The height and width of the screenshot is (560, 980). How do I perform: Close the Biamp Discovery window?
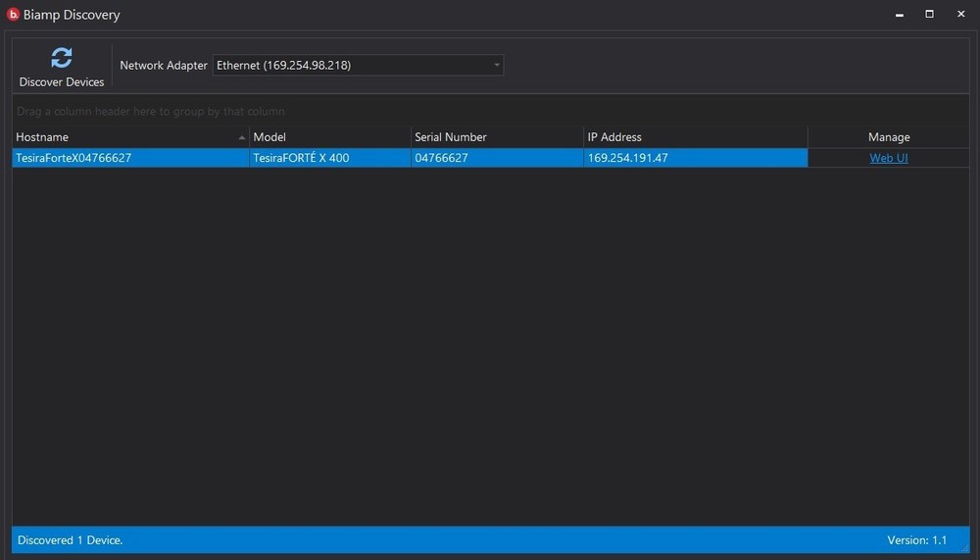(960, 14)
